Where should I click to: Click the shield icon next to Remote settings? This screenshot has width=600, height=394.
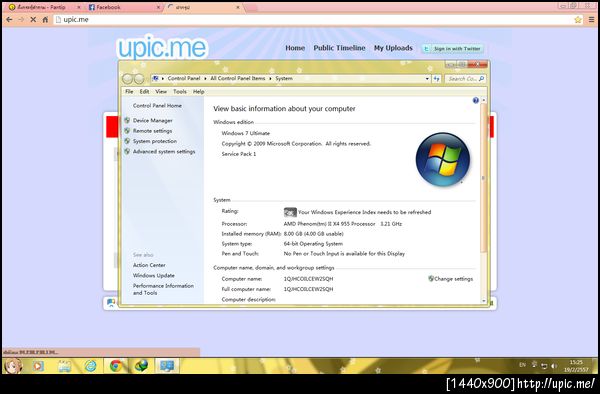click(127, 131)
